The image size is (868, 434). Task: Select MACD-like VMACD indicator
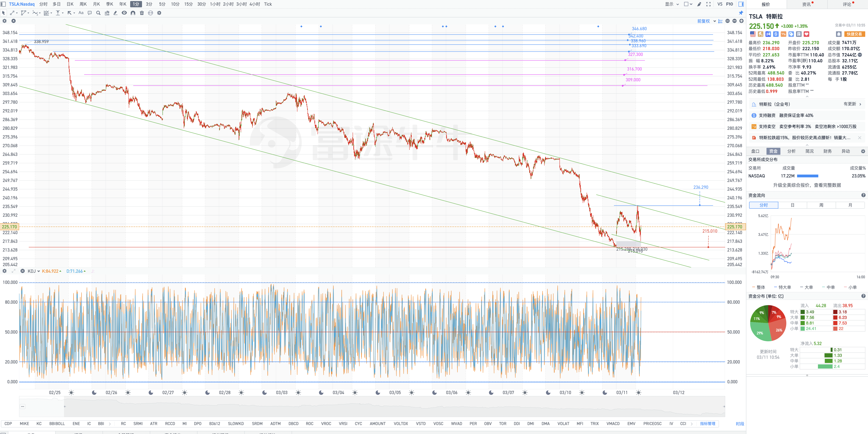[x=613, y=424]
